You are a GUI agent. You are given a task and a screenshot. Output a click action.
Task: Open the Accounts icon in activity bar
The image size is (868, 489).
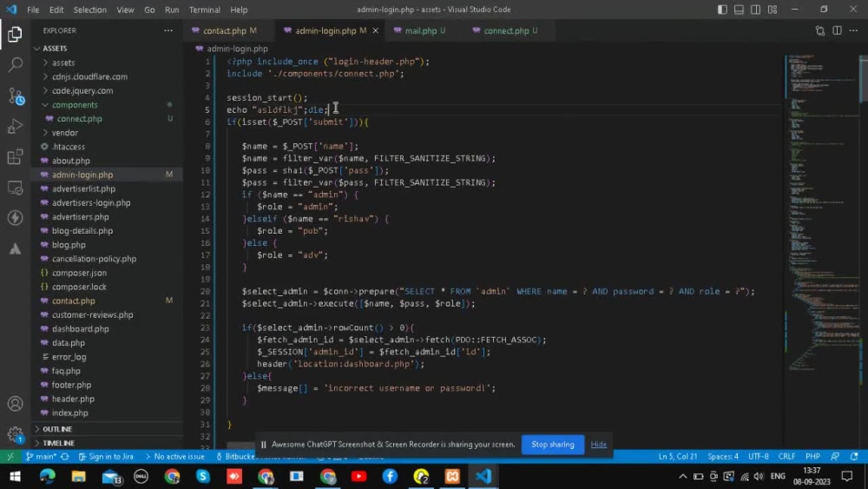15,404
